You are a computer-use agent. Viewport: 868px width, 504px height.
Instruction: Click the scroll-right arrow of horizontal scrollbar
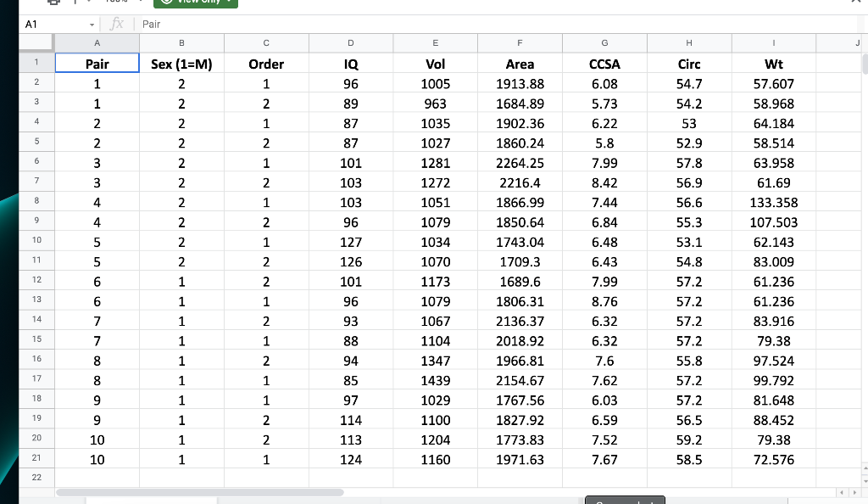click(x=854, y=492)
